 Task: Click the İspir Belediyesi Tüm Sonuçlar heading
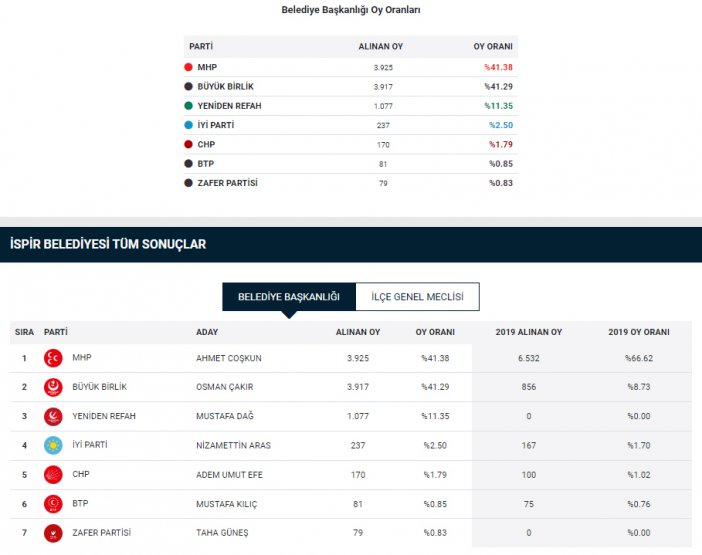coord(108,243)
